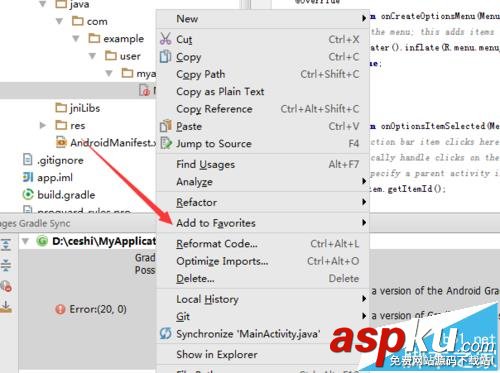Viewport: 500px width, 373px height.
Task: Select Optimize Imports... entry
Action: click(x=263, y=261)
